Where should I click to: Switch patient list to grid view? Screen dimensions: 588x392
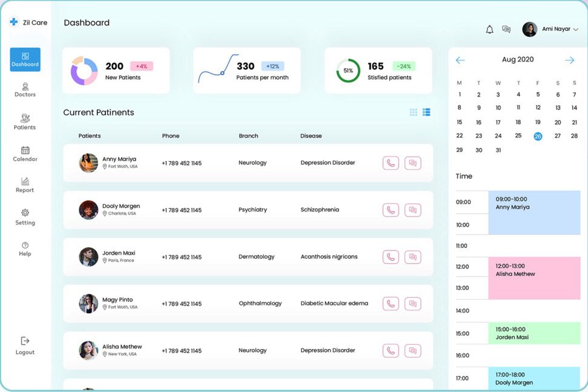(413, 112)
